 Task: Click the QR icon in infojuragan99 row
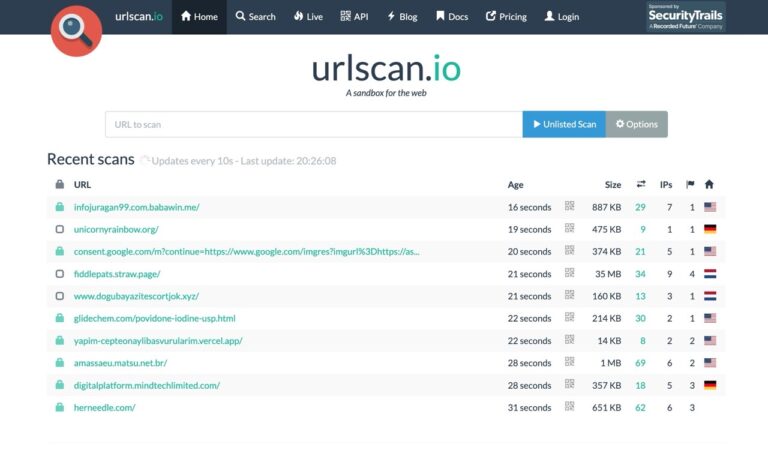pos(569,206)
